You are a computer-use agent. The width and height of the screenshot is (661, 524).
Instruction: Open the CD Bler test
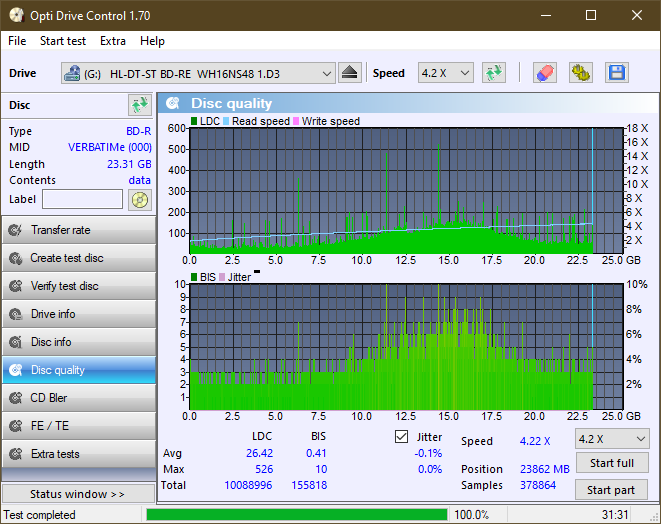[79, 398]
